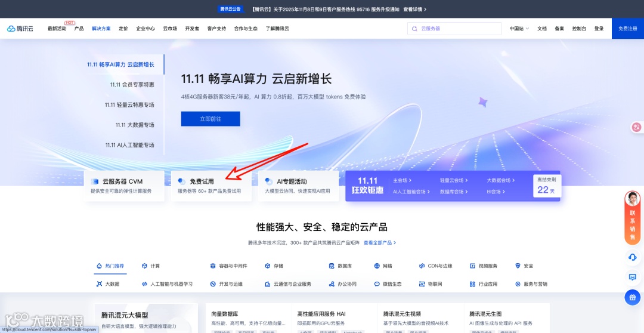Image resolution: width=644 pixels, height=333 pixels.
Task: Click the 安全 shield icon
Action: point(518,266)
